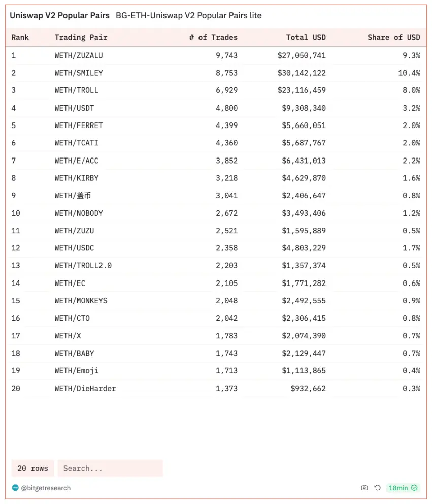Open the @bitgetresearch profile link

click(46, 488)
